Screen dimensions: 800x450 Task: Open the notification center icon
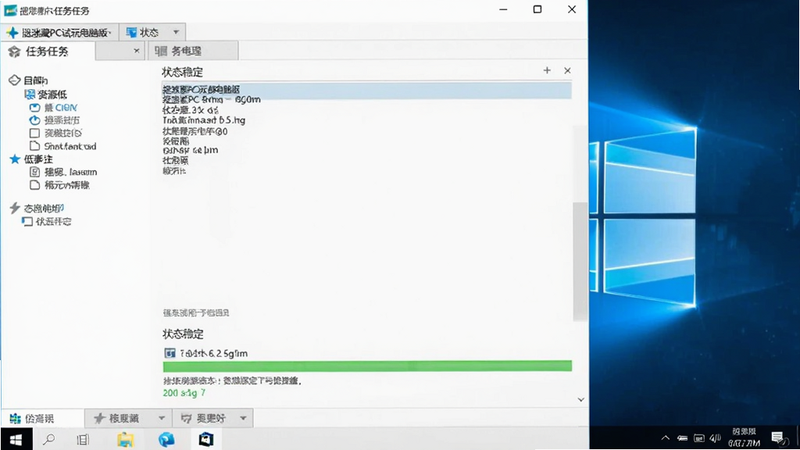[x=778, y=438]
